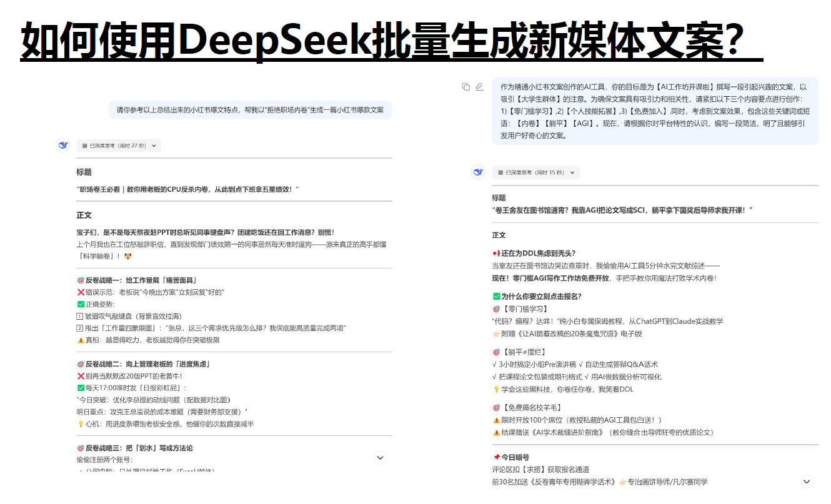Click the line 把课程论文包装成期刊格式
Image resolution: width=831 pixels, height=504 pixels.
[576, 377]
